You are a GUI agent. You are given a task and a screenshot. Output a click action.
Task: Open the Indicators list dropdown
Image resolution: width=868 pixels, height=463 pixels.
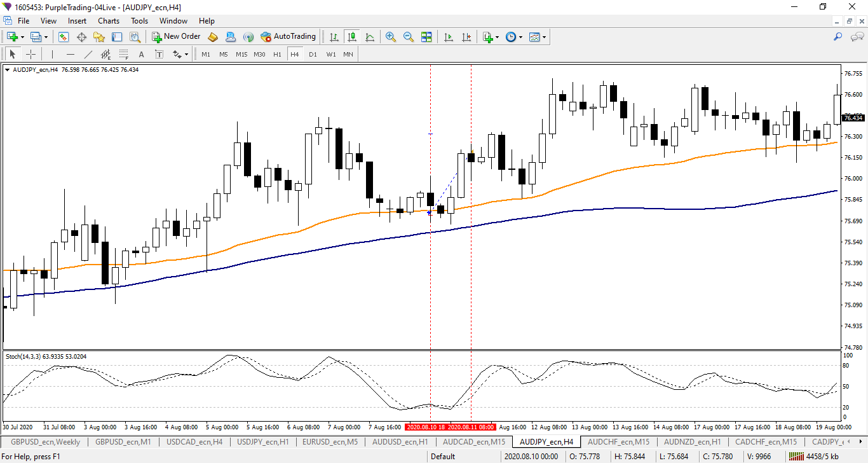tap(498, 37)
